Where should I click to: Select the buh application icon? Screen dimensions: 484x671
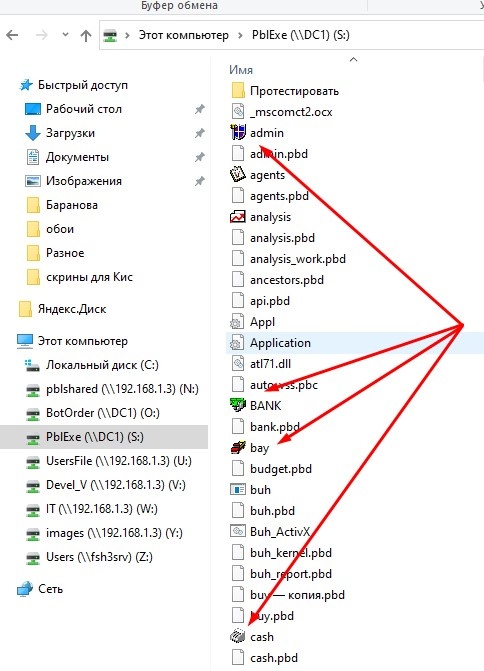(x=238, y=490)
